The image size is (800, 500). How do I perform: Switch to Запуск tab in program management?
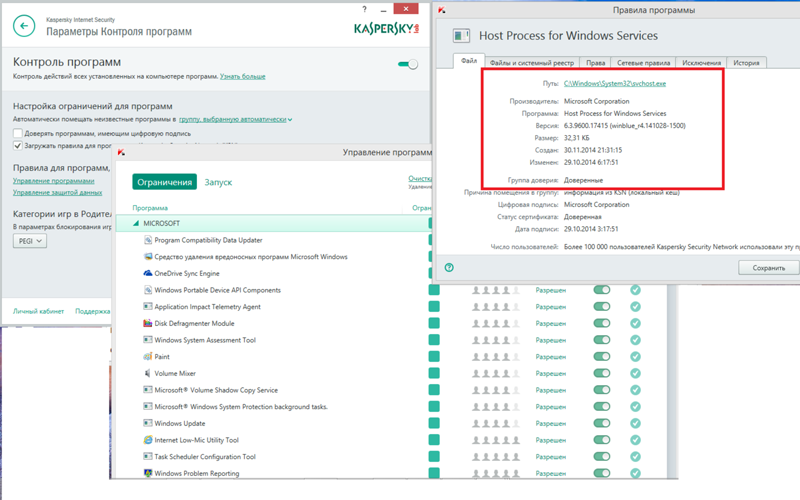tap(218, 182)
